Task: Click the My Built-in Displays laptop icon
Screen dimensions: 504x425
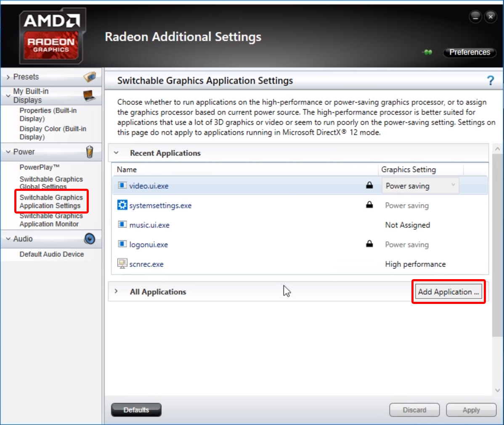Action: 89,95
